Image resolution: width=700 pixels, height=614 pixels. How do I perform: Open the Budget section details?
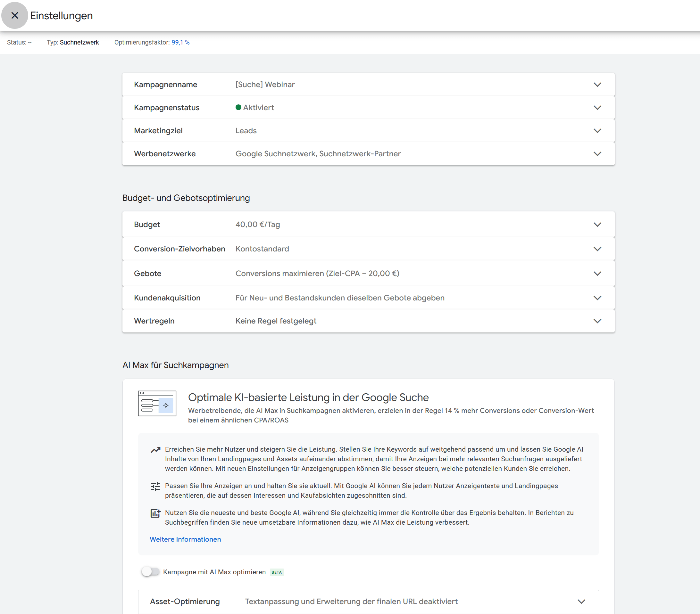[x=598, y=225]
